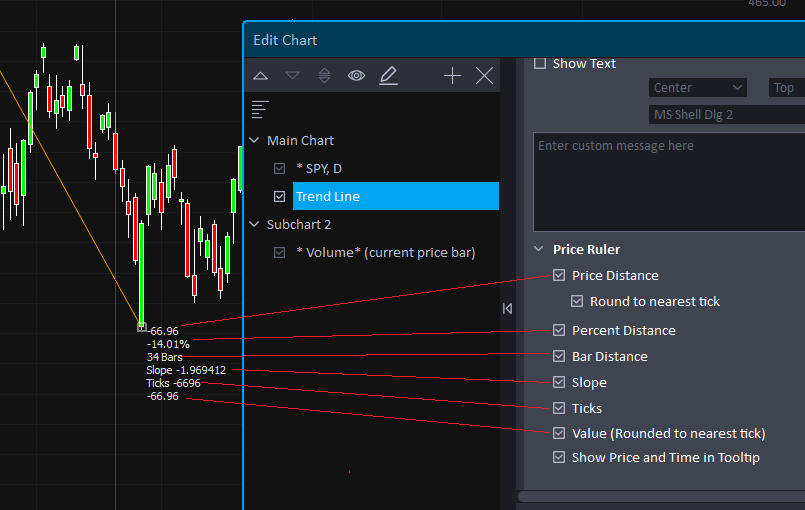
Task: Uncheck Value (Rounded to nearest tick)
Action: [x=559, y=433]
